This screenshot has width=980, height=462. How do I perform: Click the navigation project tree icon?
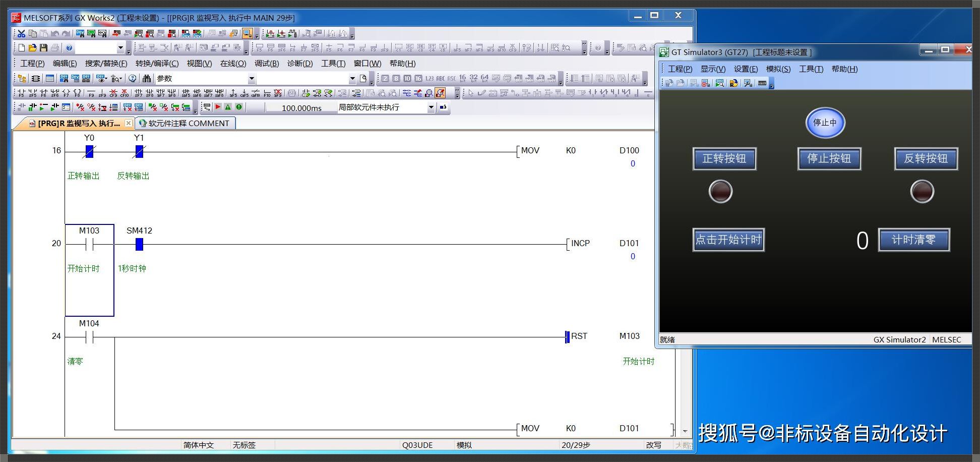(x=22, y=78)
